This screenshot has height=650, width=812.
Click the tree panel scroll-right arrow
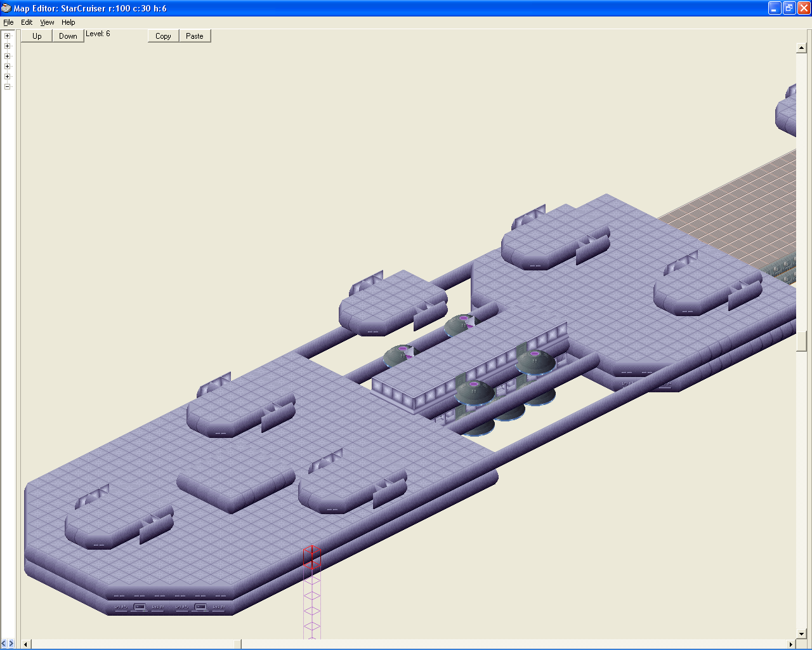tap(11, 644)
